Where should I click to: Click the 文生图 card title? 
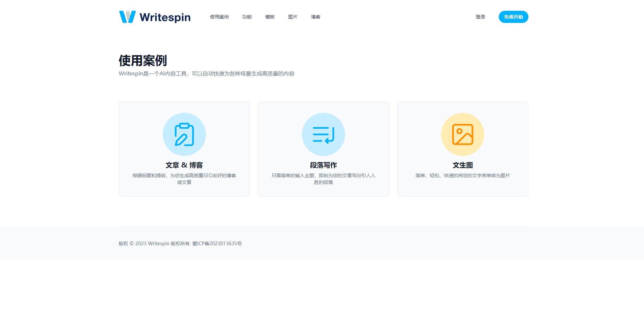coord(463,165)
